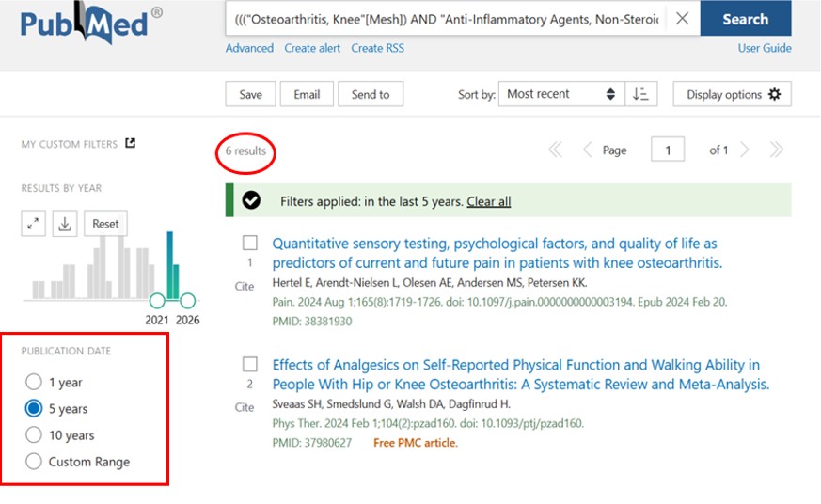Go to the previous results page
Image resolution: width=821 pixels, height=504 pixels.
pyautogui.click(x=588, y=150)
